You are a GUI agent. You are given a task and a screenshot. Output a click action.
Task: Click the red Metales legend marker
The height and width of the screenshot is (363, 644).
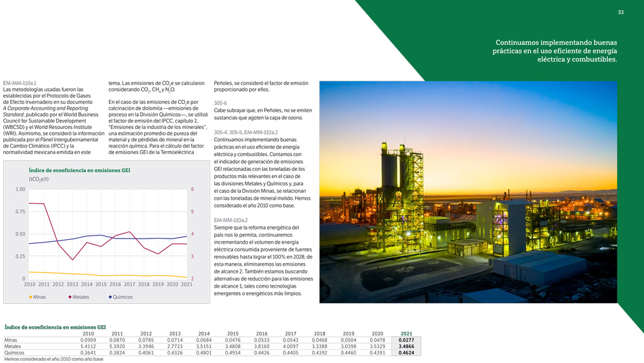tap(70, 297)
